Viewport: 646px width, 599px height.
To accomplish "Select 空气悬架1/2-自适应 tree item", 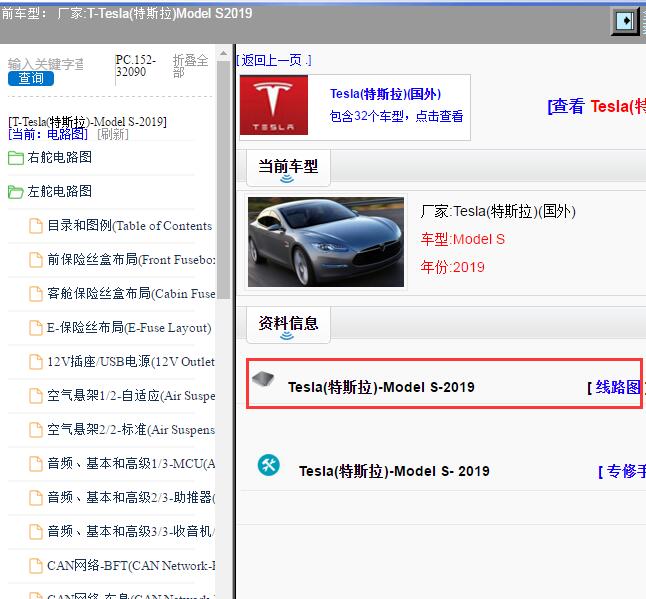I will click(131, 396).
